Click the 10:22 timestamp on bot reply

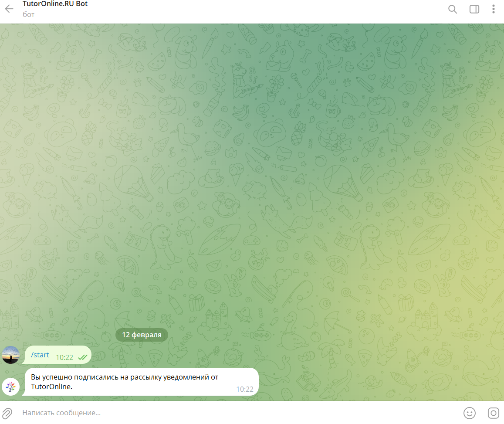point(245,389)
